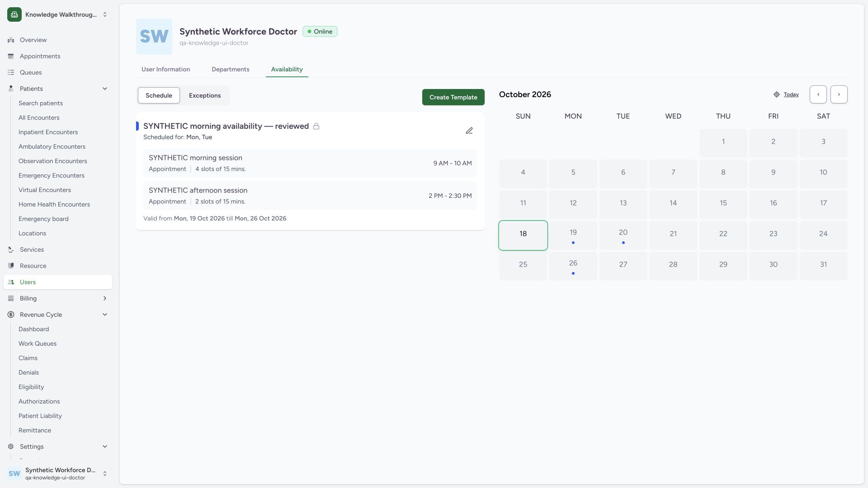Click the Today target icon
Viewport: 868px width, 488px height.
[x=777, y=94]
